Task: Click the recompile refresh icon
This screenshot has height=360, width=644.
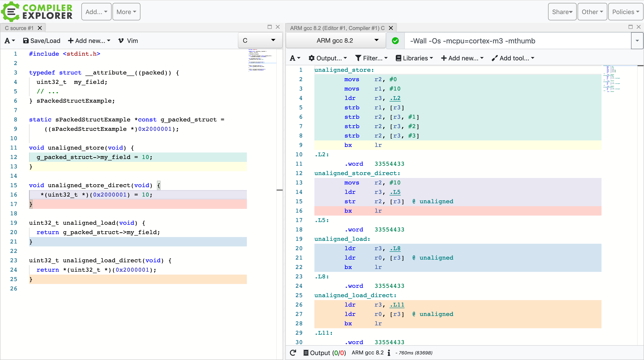Action: click(x=293, y=353)
